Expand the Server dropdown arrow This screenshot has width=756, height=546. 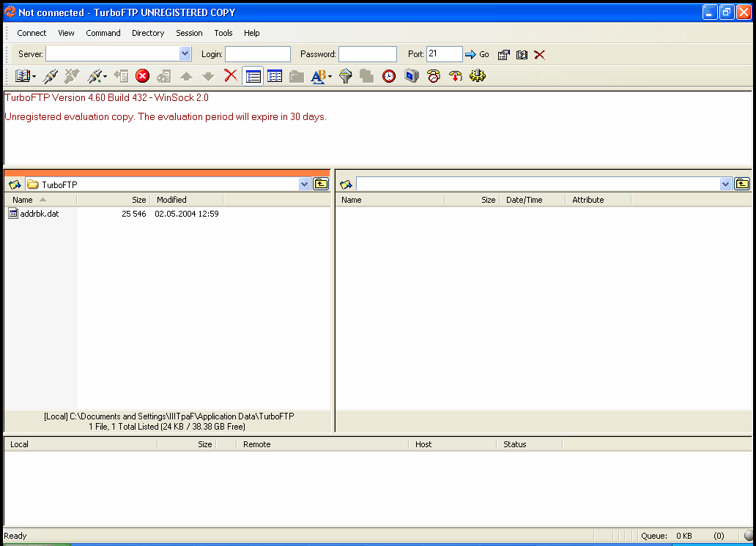(x=185, y=53)
